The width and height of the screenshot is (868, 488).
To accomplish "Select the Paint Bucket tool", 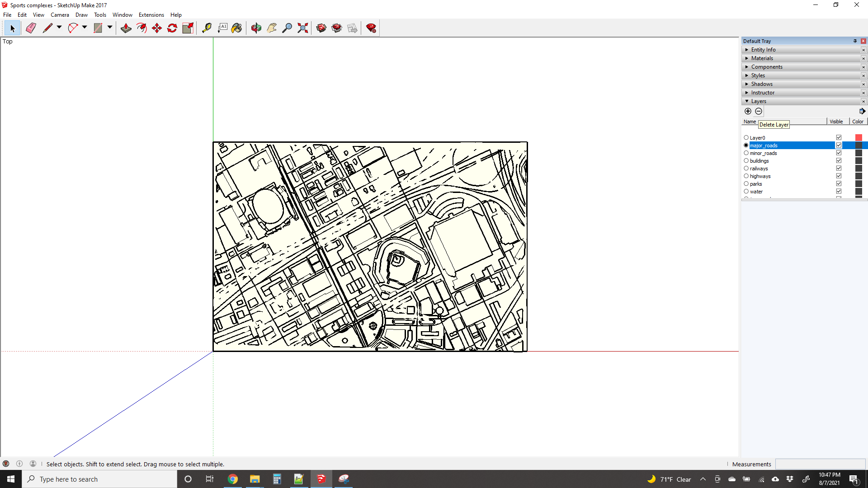I will [236, 28].
